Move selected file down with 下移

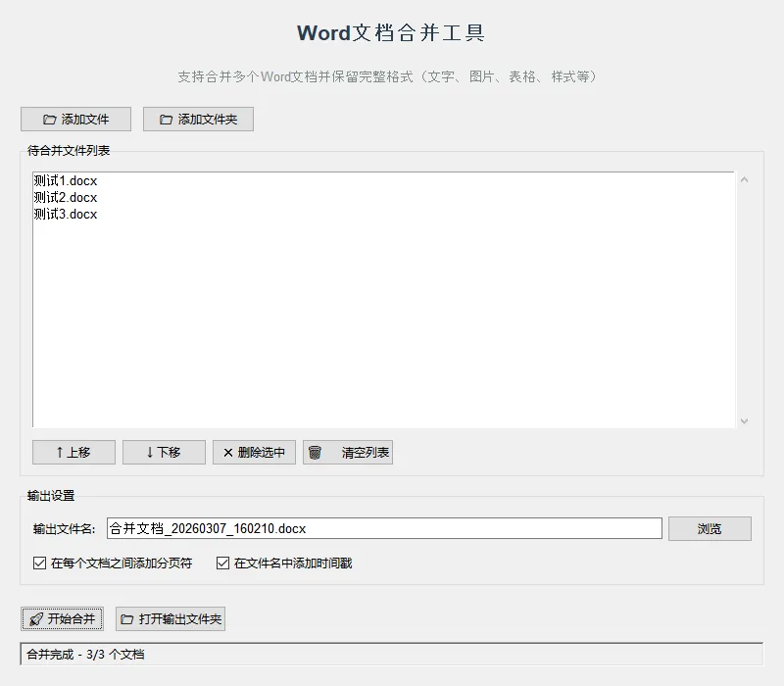(x=164, y=453)
